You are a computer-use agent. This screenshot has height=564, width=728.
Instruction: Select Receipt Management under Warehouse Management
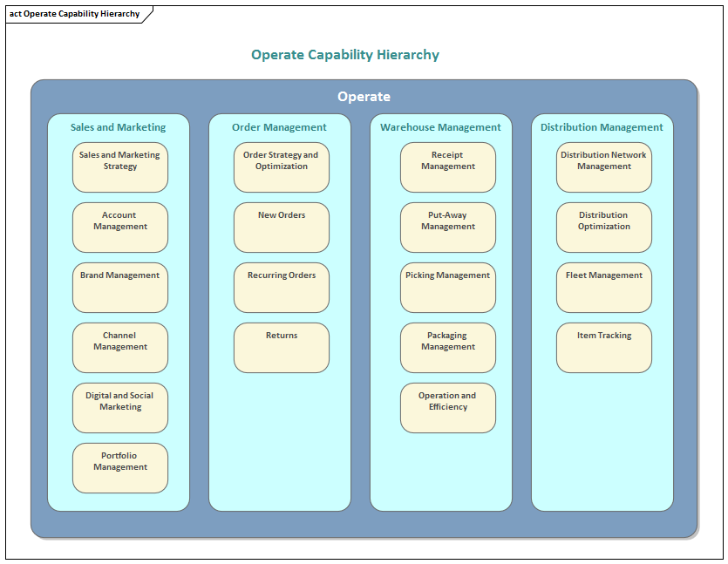(x=447, y=166)
